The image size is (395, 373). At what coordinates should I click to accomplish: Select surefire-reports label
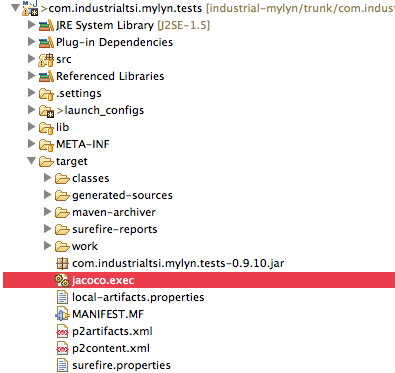tap(115, 230)
